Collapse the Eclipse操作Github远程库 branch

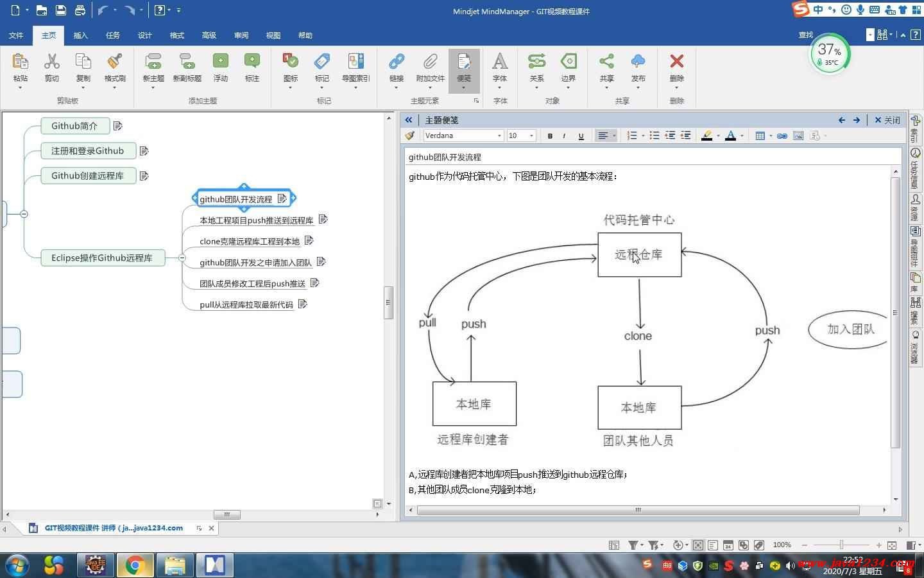182,258
